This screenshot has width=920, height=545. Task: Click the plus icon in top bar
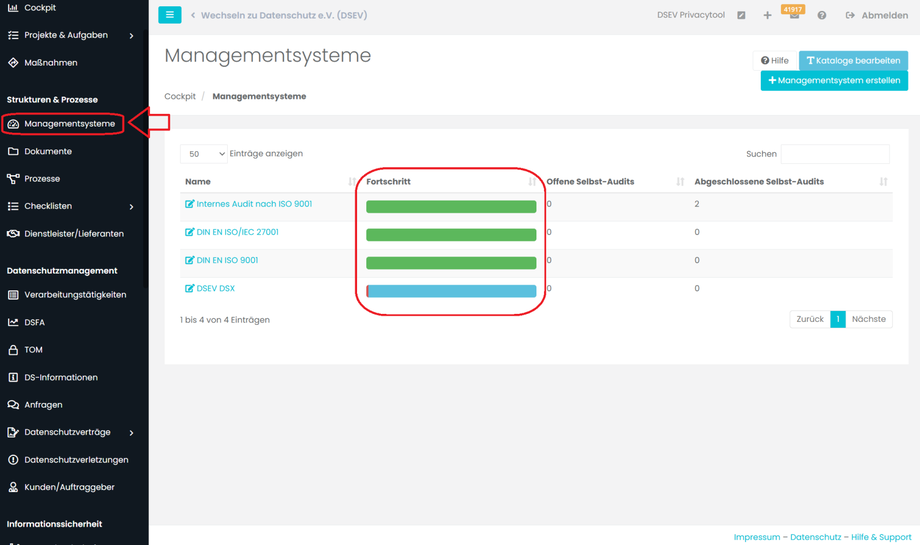[767, 15]
